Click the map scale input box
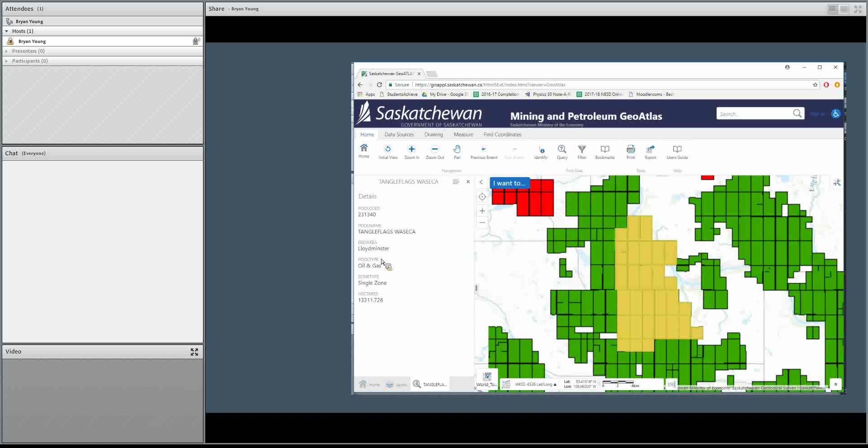 671,384
